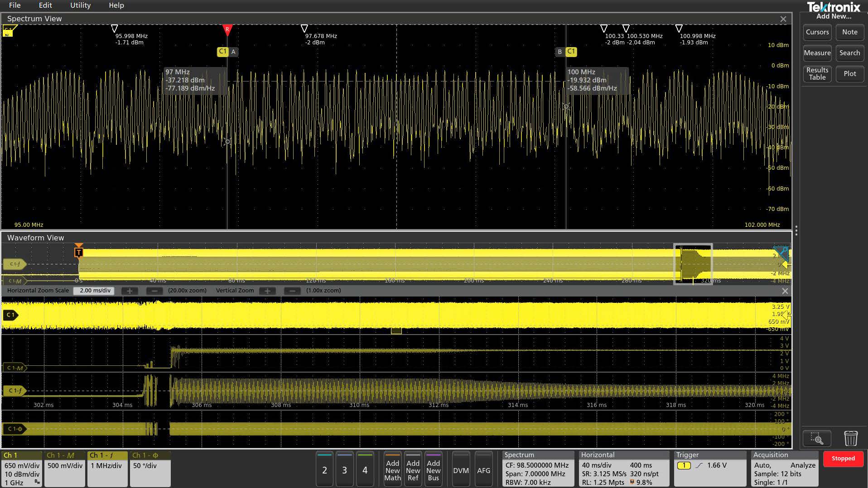868x488 pixels.
Task: Click the trash bin delete icon
Action: click(x=851, y=438)
